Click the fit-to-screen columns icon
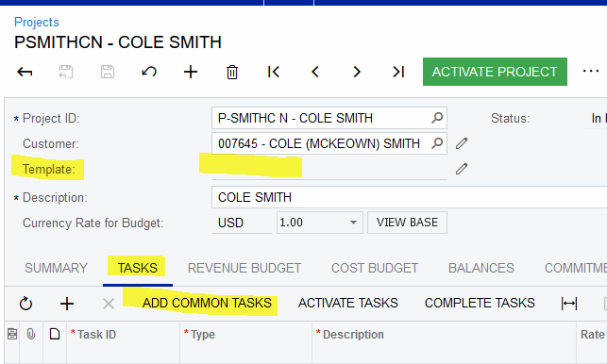607x364 pixels. tap(569, 304)
